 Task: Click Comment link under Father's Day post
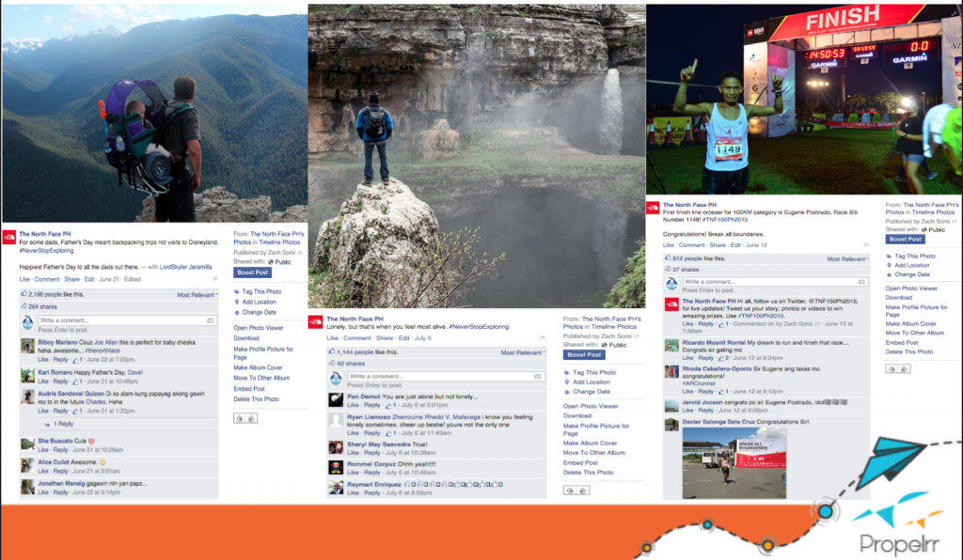[47, 279]
